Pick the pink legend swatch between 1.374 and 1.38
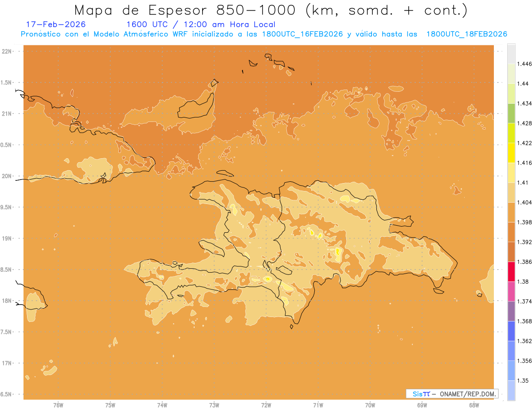 point(511,291)
